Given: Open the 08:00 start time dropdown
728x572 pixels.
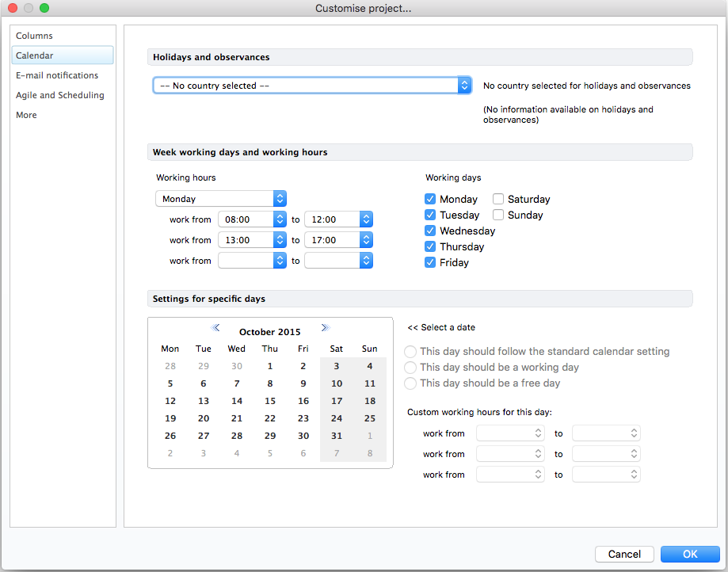Looking at the screenshot, I should pyautogui.click(x=252, y=219).
